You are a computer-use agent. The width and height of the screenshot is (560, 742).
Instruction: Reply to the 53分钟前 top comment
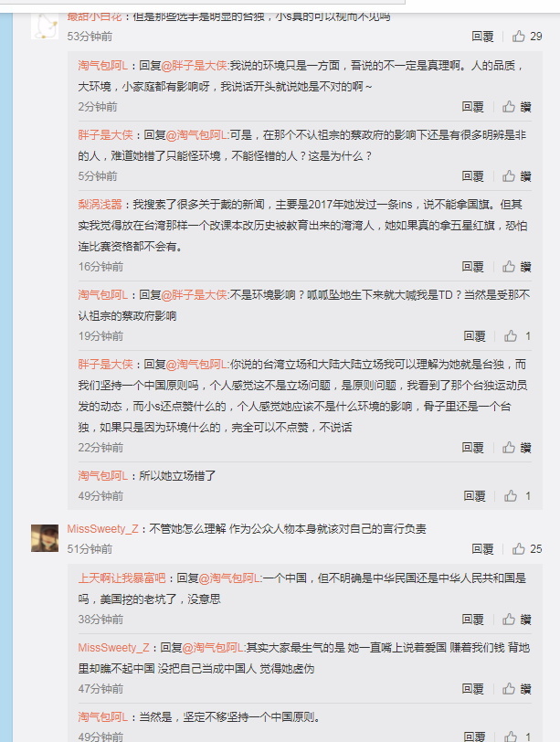click(x=482, y=37)
